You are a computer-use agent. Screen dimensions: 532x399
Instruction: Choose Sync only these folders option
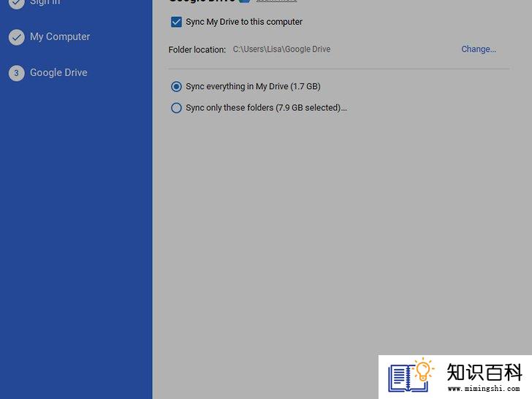tap(176, 108)
